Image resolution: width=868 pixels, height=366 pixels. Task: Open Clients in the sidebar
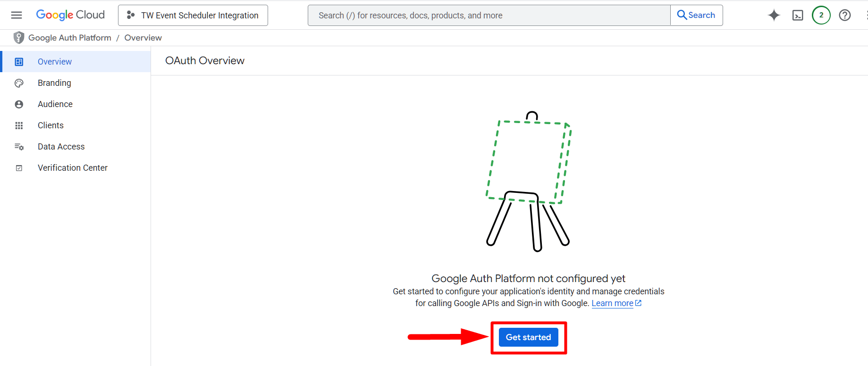(76, 125)
